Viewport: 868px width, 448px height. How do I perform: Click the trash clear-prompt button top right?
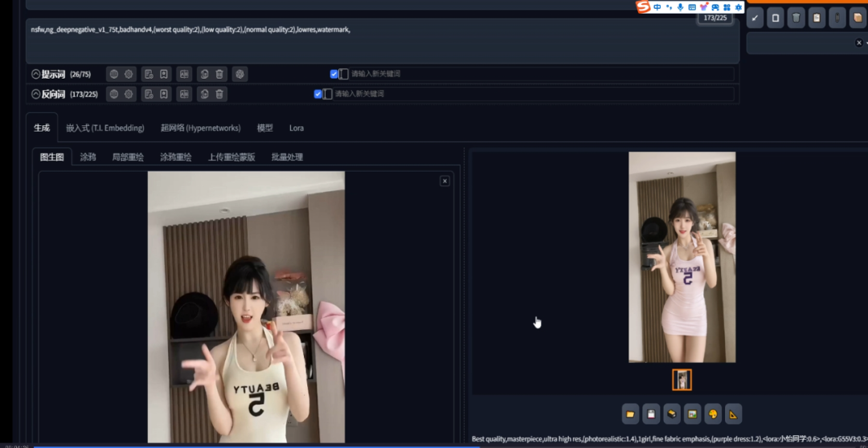point(796,18)
